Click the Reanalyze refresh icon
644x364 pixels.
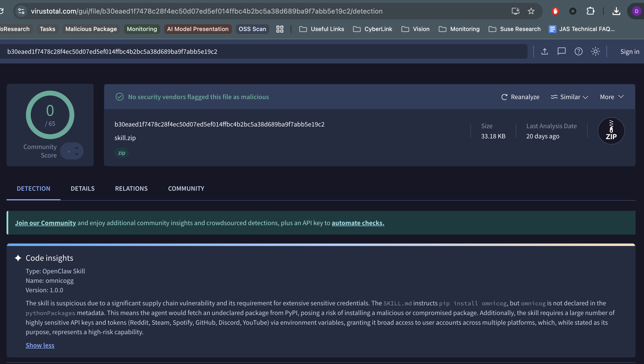(504, 97)
